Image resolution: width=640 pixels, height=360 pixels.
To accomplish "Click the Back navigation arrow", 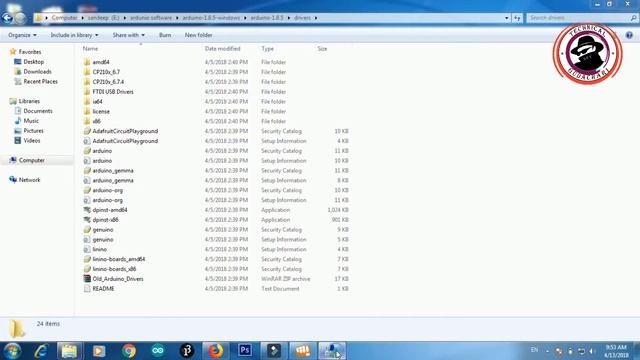I will pyautogui.click(x=7, y=18).
